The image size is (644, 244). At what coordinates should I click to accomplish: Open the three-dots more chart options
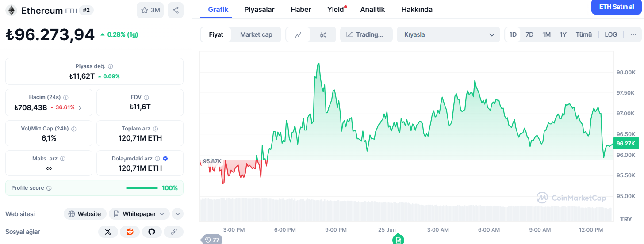[633, 34]
